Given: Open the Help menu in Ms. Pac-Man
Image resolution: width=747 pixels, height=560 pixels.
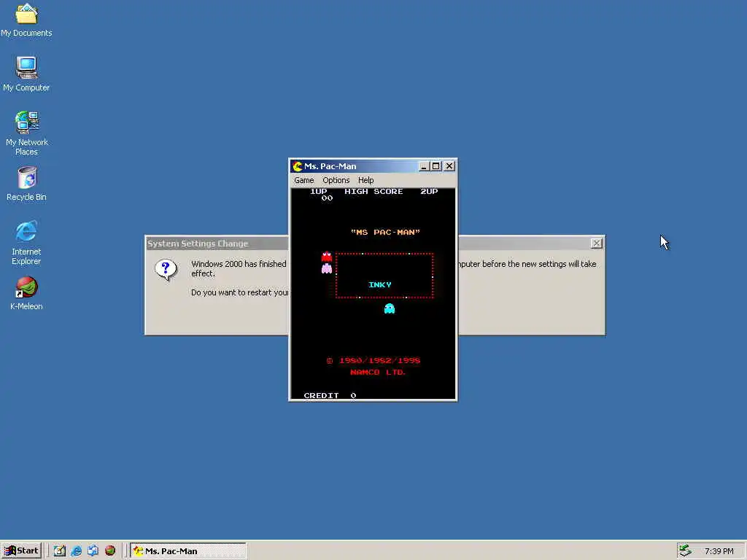Looking at the screenshot, I should click(366, 180).
